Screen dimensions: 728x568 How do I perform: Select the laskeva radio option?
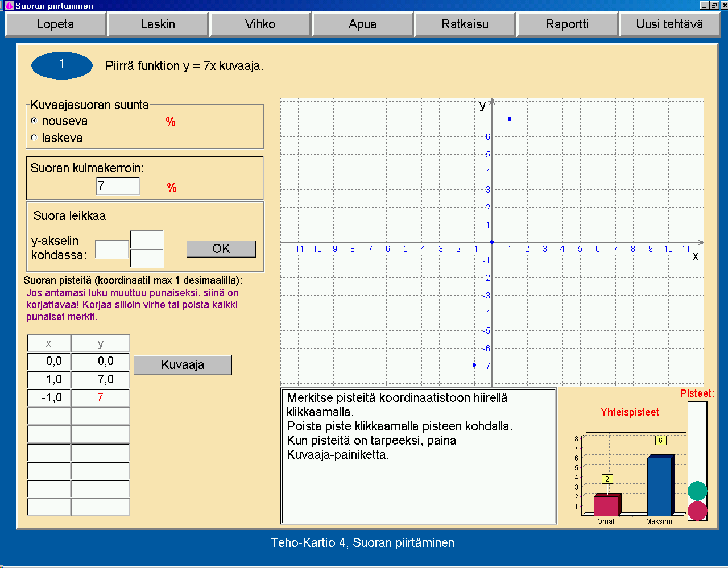tap(34, 138)
